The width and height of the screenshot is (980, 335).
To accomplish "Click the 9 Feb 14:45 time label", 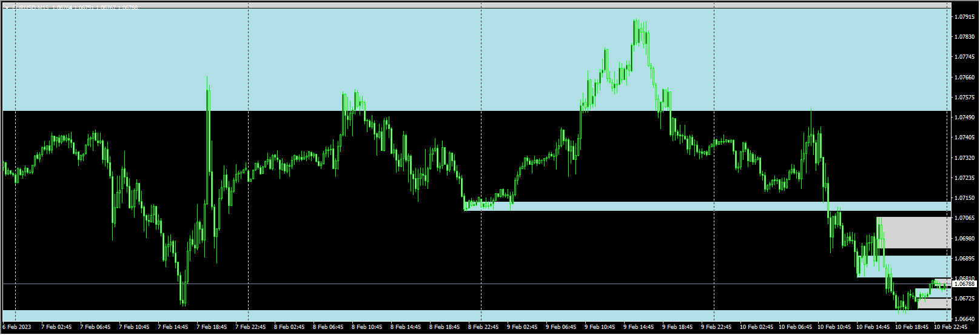I will tap(639, 327).
